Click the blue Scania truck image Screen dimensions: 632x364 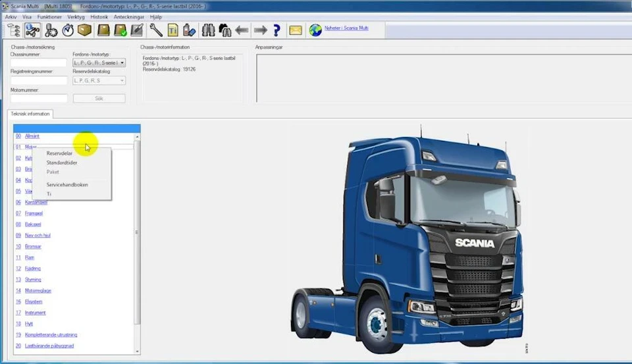[x=408, y=240]
